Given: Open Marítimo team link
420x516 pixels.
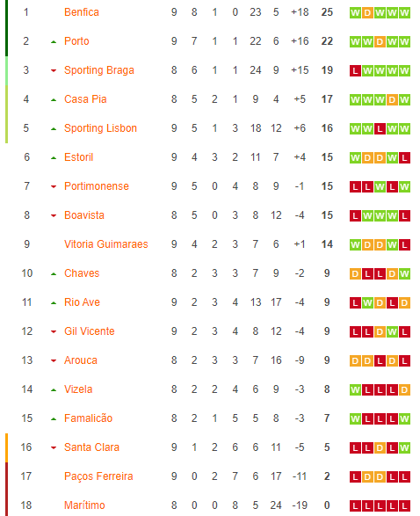Looking at the screenshot, I should coord(84,505).
